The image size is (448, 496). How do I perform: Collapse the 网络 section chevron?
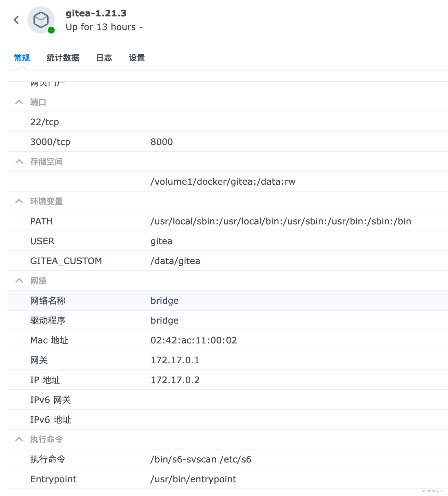pyautogui.click(x=19, y=280)
